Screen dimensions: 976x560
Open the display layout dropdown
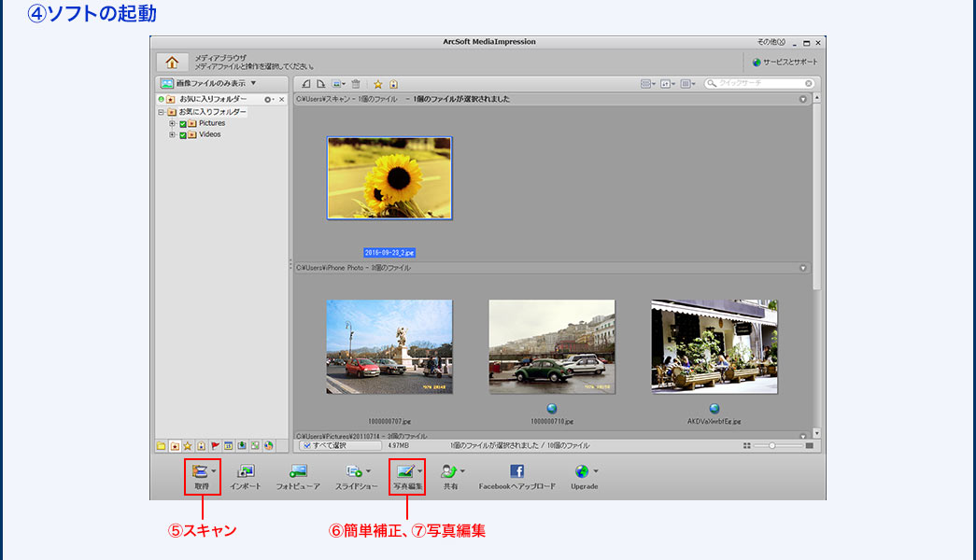click(x=687, y=84)
